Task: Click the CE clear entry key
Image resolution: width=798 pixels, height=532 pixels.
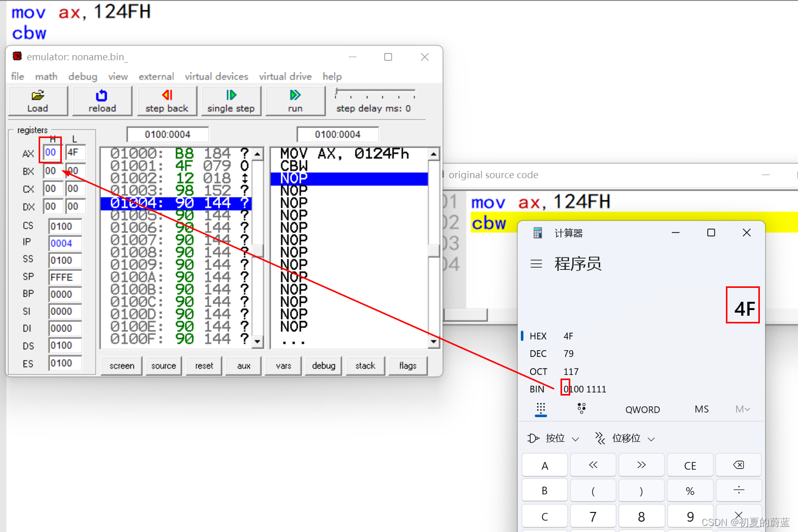Action: tap(690, 466)
